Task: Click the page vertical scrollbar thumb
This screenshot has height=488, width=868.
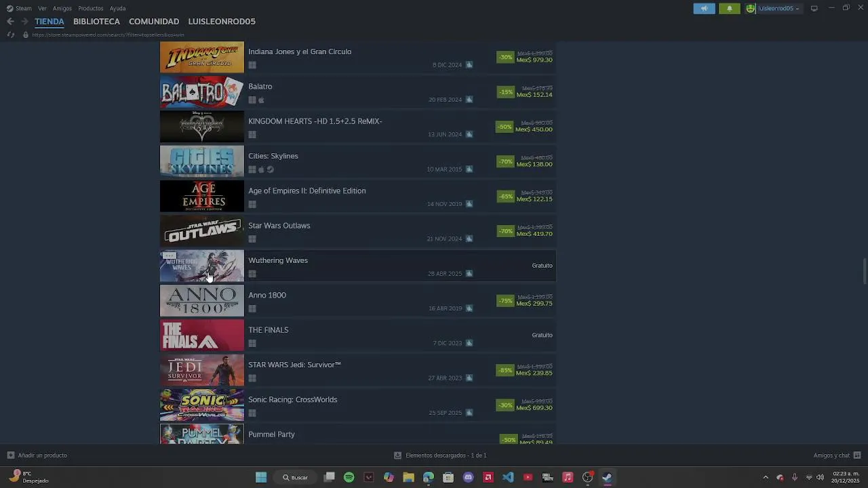Action: tap(865, 272)
